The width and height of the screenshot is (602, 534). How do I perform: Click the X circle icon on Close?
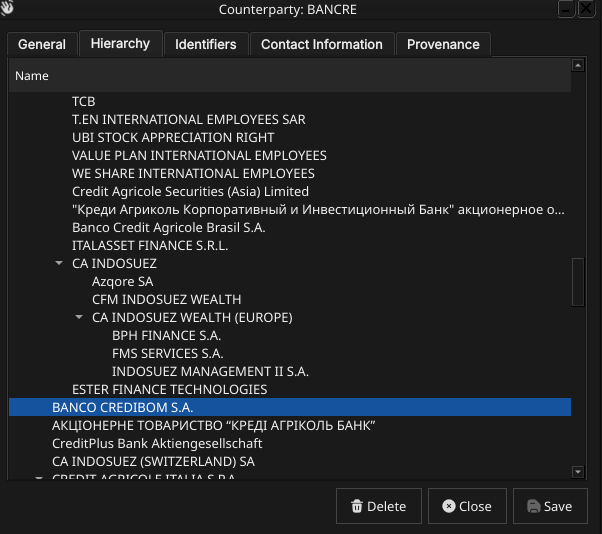coord(448,506)
